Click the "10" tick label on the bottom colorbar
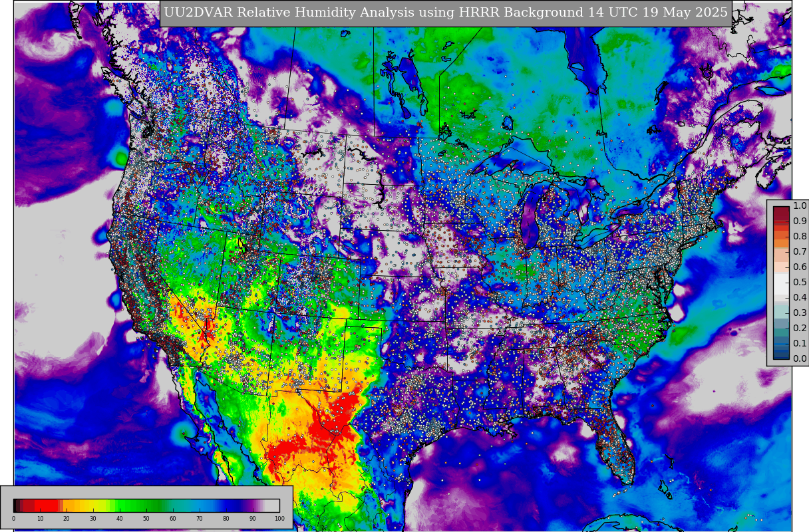The width and height of the screenshot is (809, 532). point(40,519)
